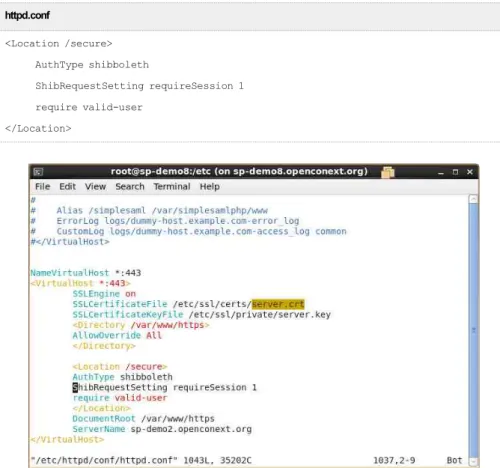The height and width of the screenshot is (468, 500).
Task: Click '</Directory>' closing tag in terminal
Action: click(x=104, y=346)
